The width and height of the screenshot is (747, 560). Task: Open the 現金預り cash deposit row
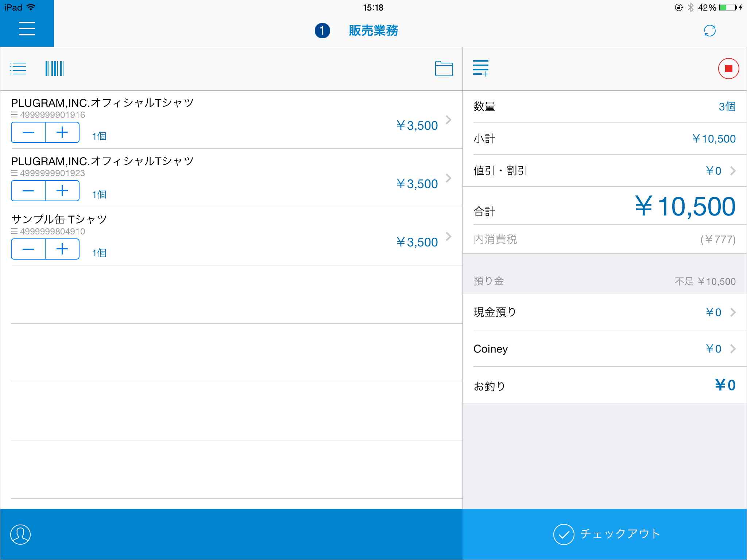click(x=605, y=312)
